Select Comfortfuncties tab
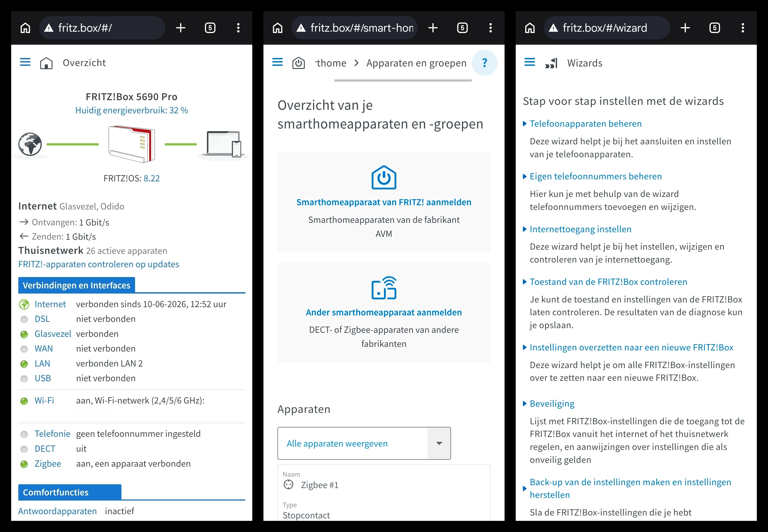This screenshot has height=532, width=768. (x=70, y=492)
